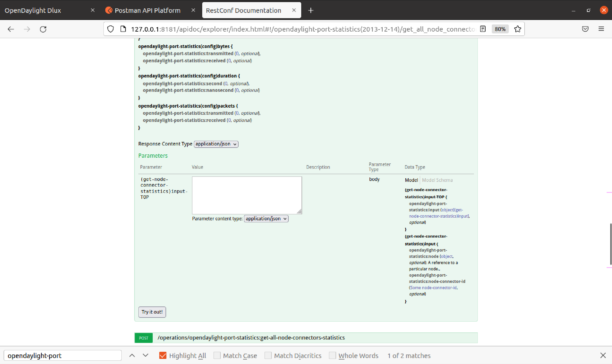Open Parameter content type dropdown
612x364 pixels.
pos(266,219)
